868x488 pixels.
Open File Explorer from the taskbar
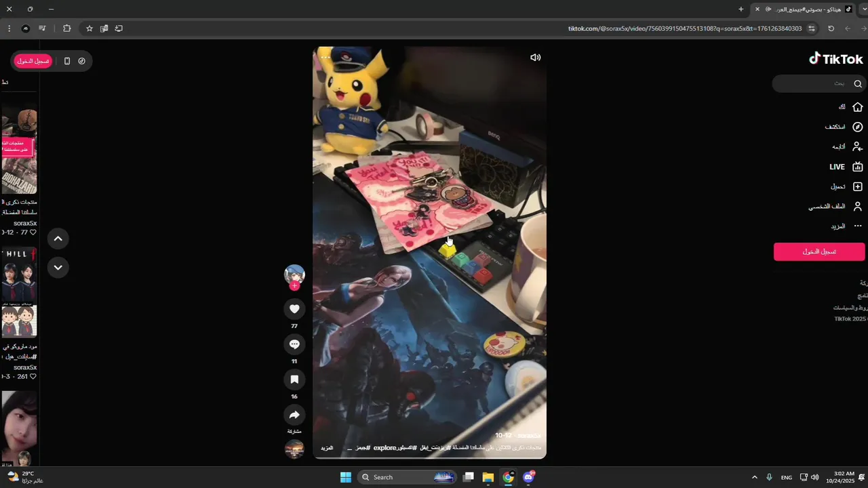(x=488, y=477)
